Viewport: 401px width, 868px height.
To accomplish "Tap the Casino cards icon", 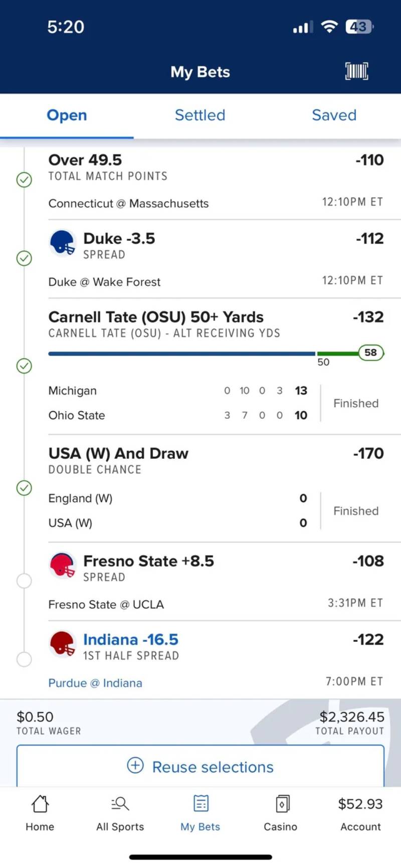I will (x=282, y=804).
